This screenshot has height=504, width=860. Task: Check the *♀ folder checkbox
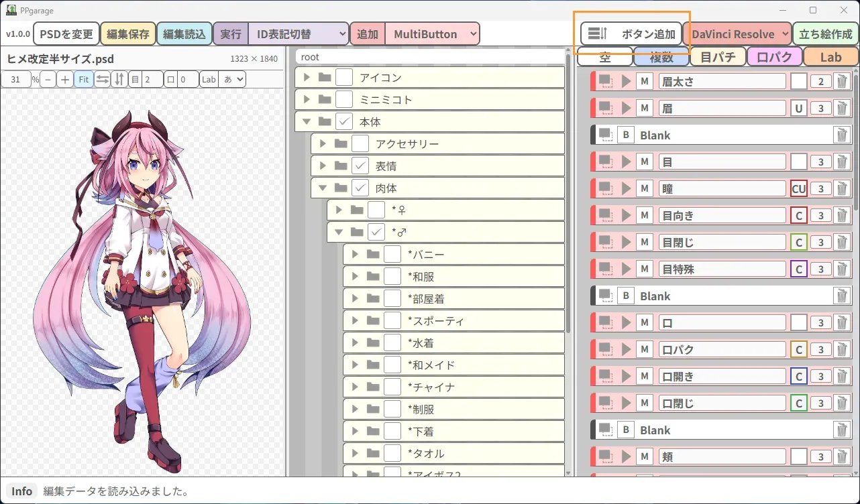pyautogui.click(x=376, y=210)
